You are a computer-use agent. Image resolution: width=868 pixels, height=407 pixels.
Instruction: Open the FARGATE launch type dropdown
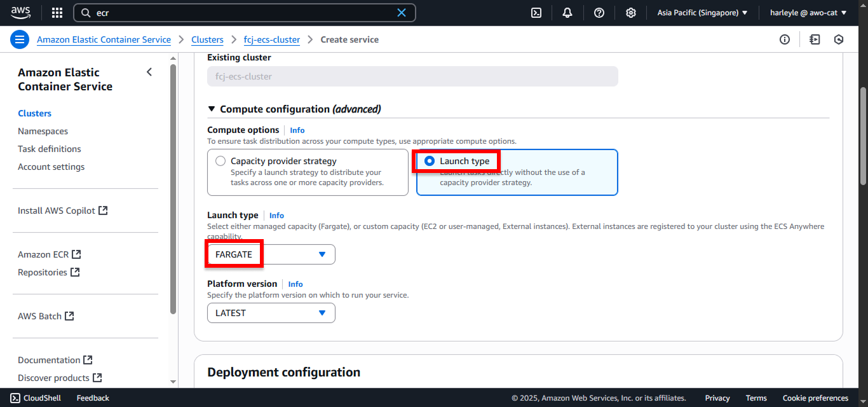(271, 254)
